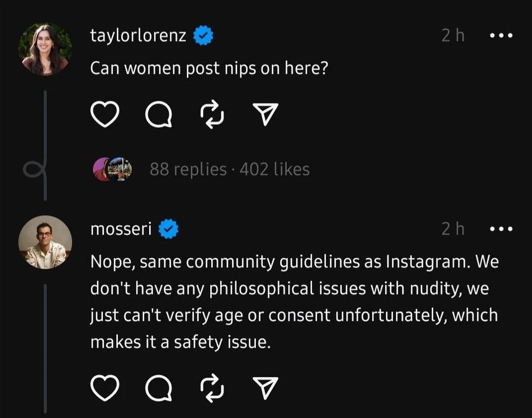Expand more options for mosseri's reply
532x418 pixels.
pyautogui.click(x=500, y=229)
